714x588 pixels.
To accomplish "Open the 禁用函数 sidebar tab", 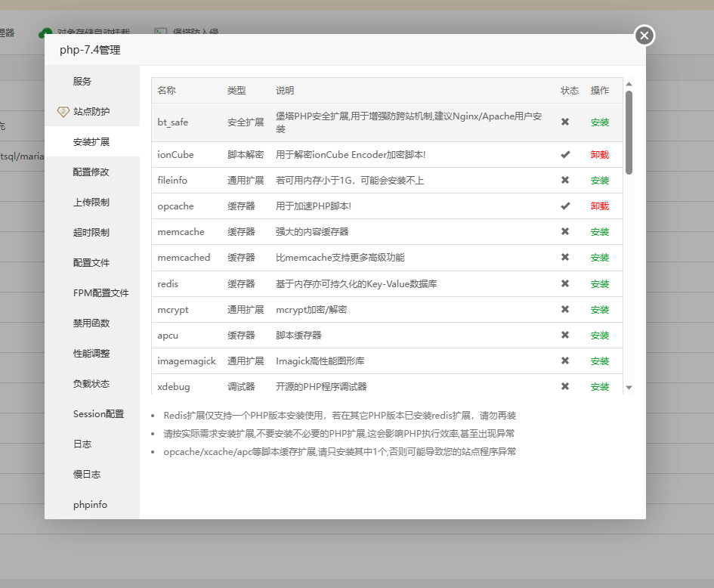I will click(91, 323).
